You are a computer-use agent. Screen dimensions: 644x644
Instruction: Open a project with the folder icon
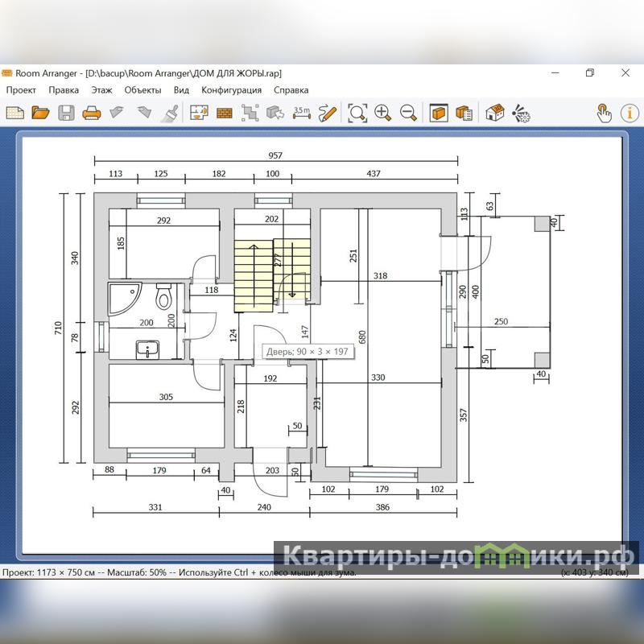[x=40, y=113]
